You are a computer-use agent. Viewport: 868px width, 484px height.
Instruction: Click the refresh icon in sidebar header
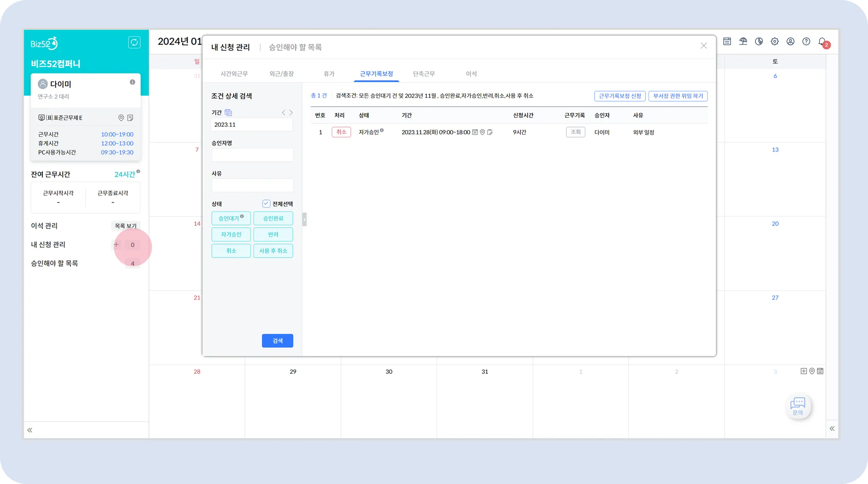(134, 42)
